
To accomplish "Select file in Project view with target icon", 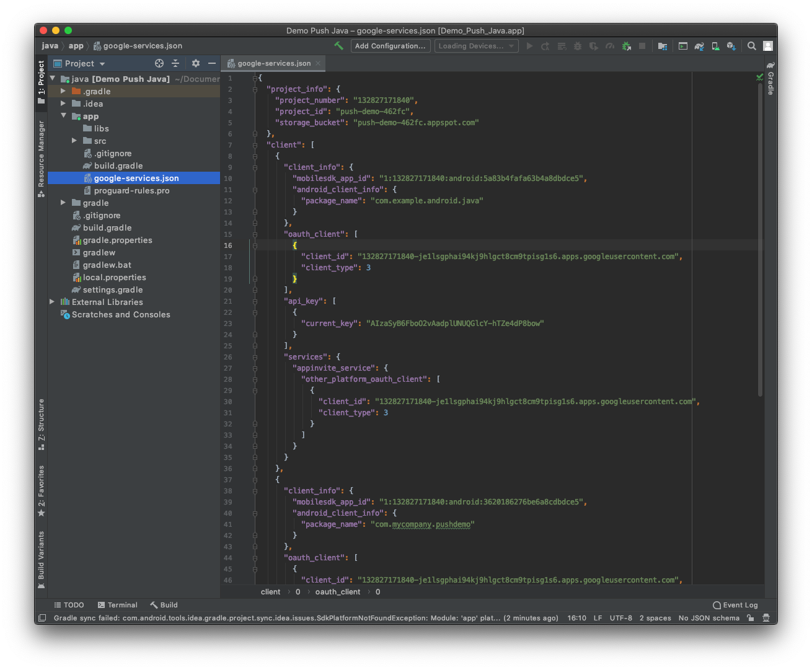I will coord(159,63).
